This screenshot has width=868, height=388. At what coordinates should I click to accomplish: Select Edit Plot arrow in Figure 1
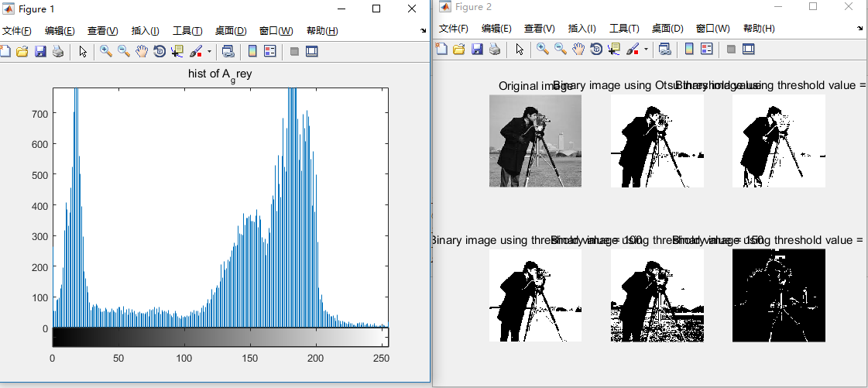coord(83,51)
